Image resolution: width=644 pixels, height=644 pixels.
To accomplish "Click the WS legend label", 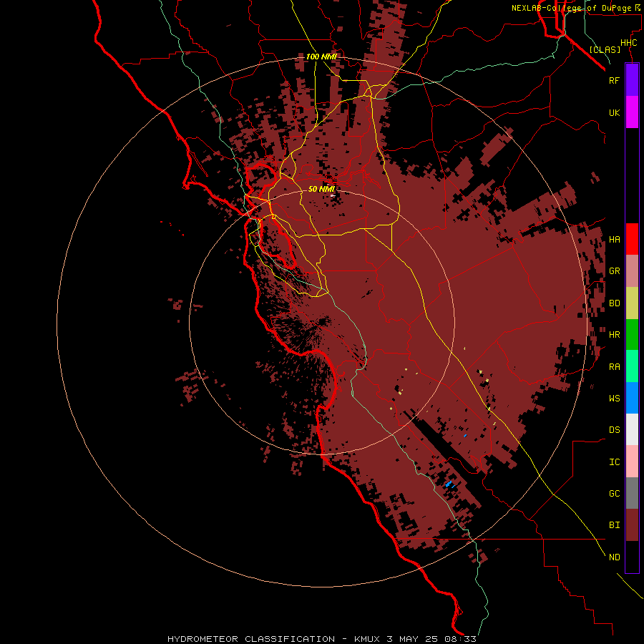I will (614, 399).
